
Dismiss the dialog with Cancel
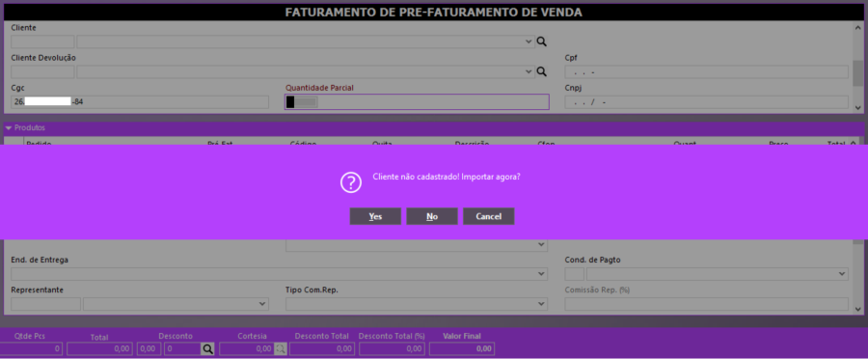coord(489,216)
